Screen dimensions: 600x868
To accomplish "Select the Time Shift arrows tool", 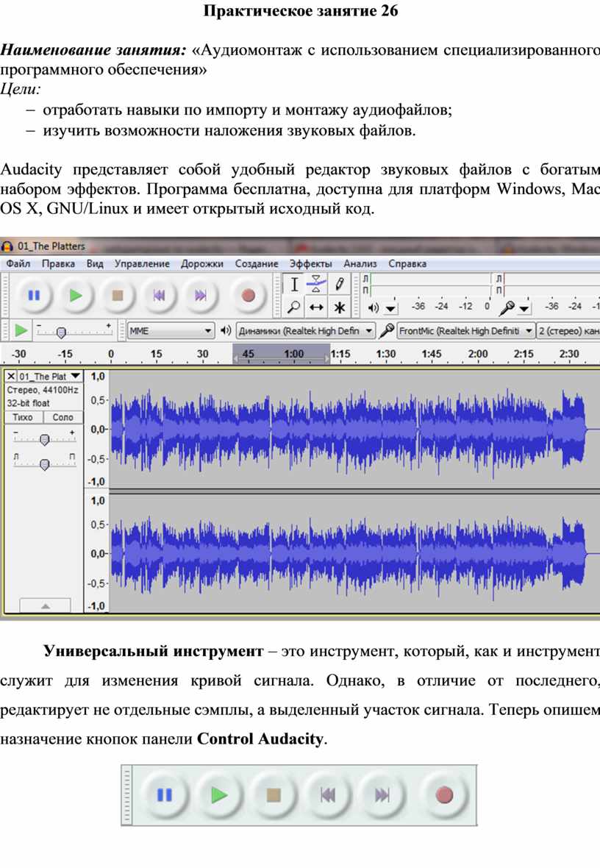I will pyautogui.click(x=316, y=307).
